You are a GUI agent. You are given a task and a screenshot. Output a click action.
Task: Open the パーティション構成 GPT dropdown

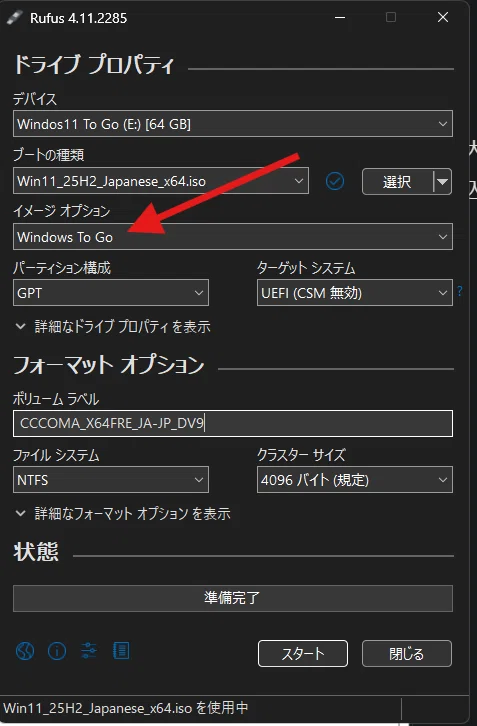(x=111, y=293)
